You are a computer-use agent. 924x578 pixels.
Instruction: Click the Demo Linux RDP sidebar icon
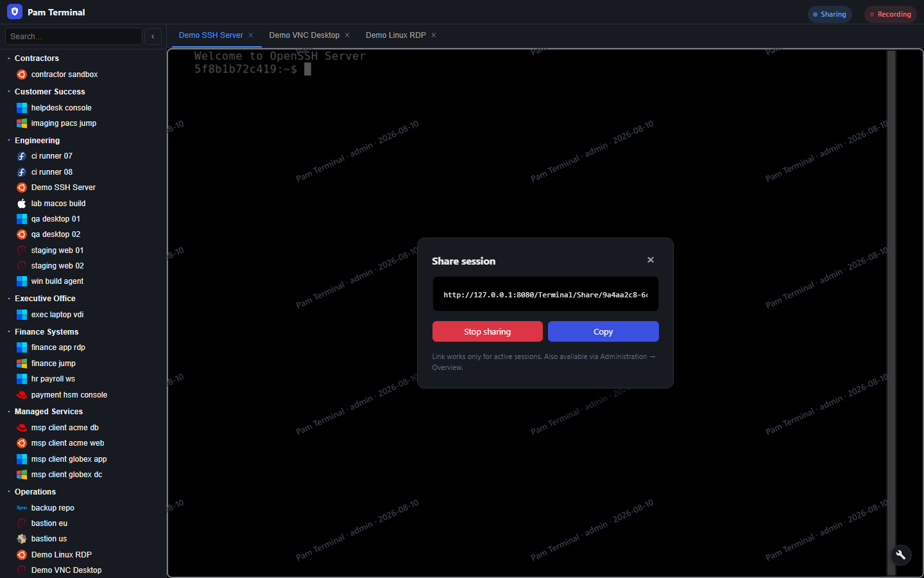22,555
